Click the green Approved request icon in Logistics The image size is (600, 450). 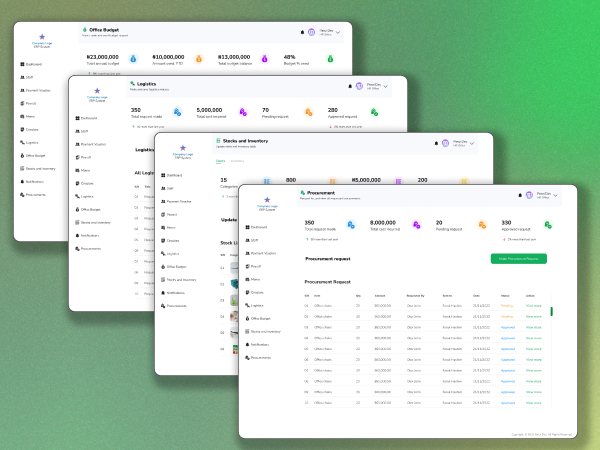coord(374,112)
